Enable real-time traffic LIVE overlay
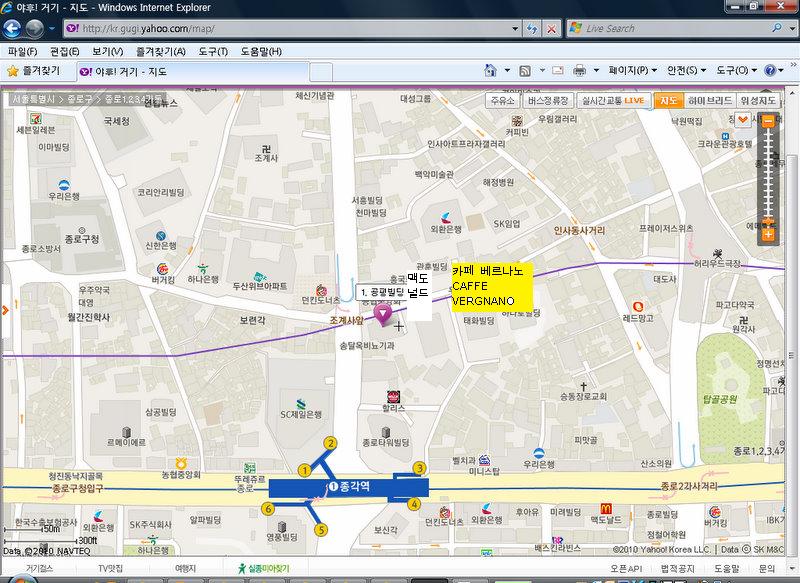Image resolution: width=800 pixels, height=583 pixels. click(x=612, y=100)
